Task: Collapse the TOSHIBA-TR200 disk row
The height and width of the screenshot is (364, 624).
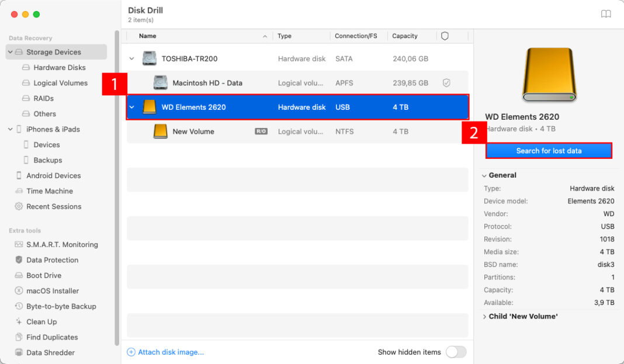Action: point(132,58)
